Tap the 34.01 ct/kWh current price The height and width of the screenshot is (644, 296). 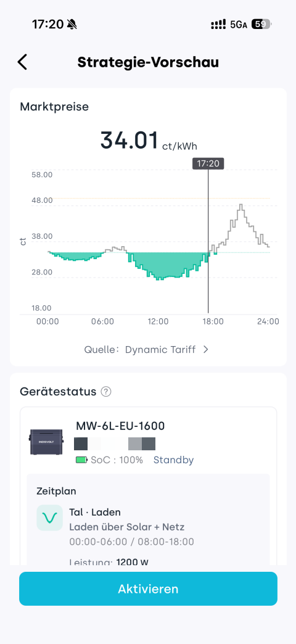click(152, 141)
